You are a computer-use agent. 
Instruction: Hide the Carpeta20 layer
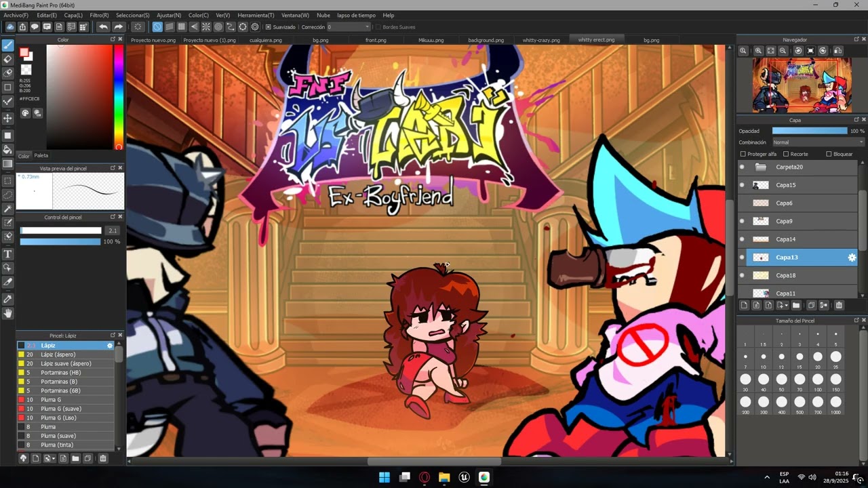point(742,167)
